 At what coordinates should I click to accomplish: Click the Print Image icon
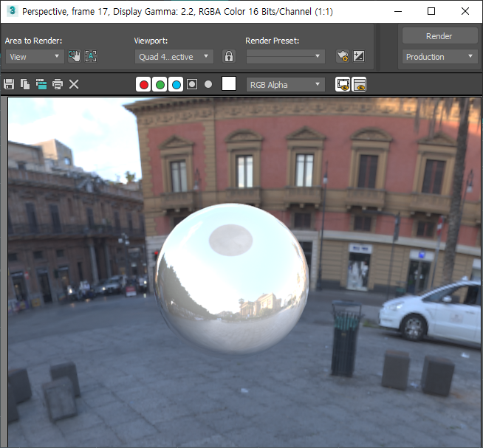pyautogui.click(x=58, y=84)
